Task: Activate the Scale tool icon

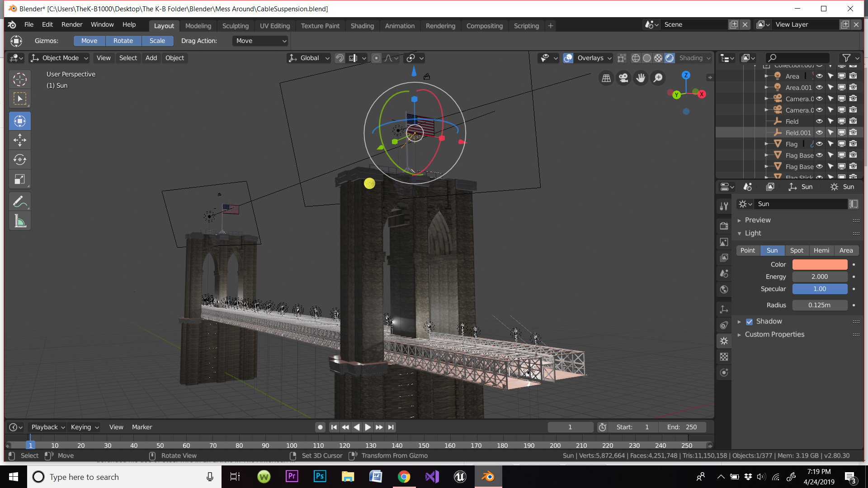Action: point(20,179)
